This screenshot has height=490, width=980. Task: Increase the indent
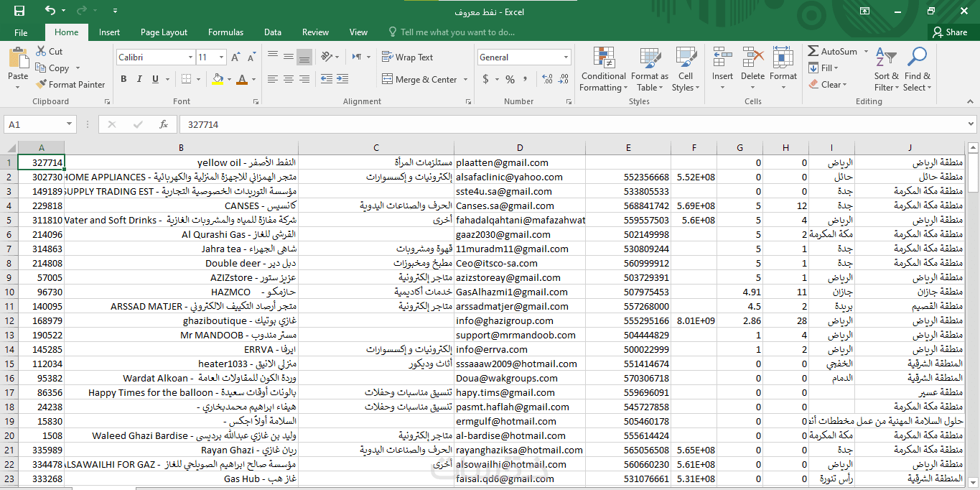point(343,79)
